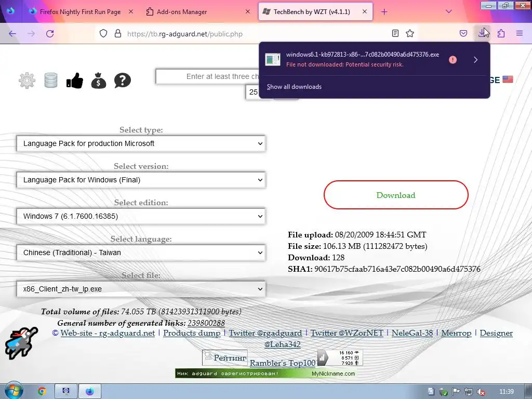532x399 pixels.
Task: Open Twitter @rgadguard link
Action: (265, 333)
